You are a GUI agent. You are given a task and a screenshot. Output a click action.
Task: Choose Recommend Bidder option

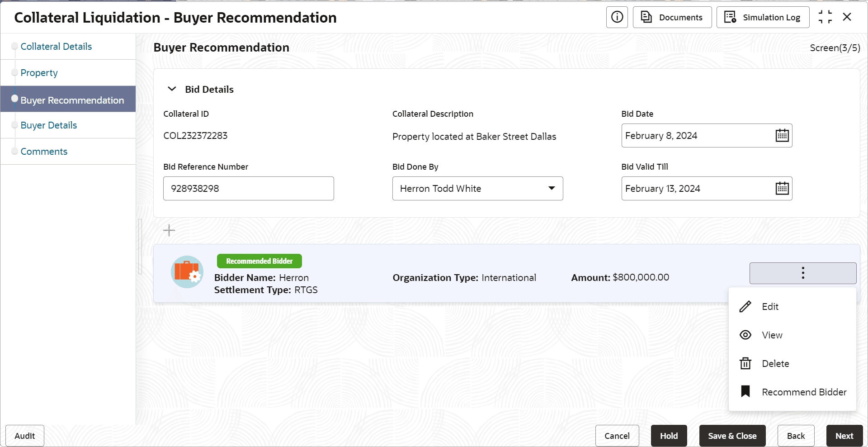pyautogui.click(x=803, y=392)
